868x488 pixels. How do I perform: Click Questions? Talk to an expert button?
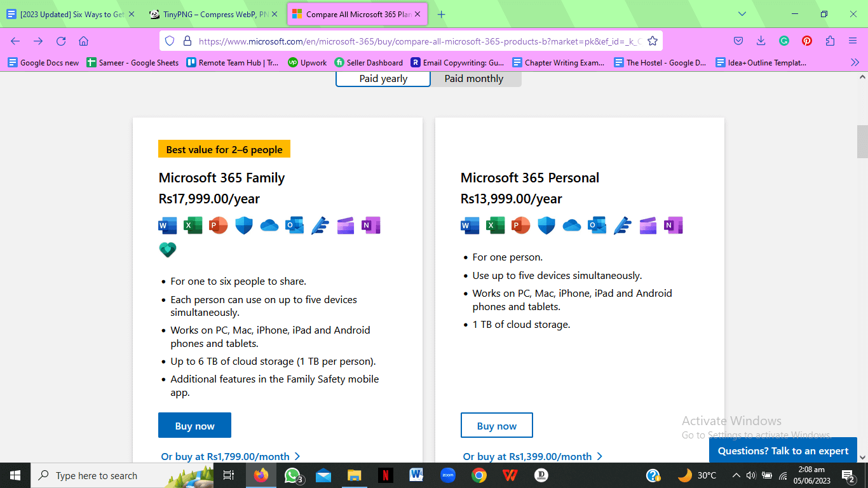coord(783,451)
